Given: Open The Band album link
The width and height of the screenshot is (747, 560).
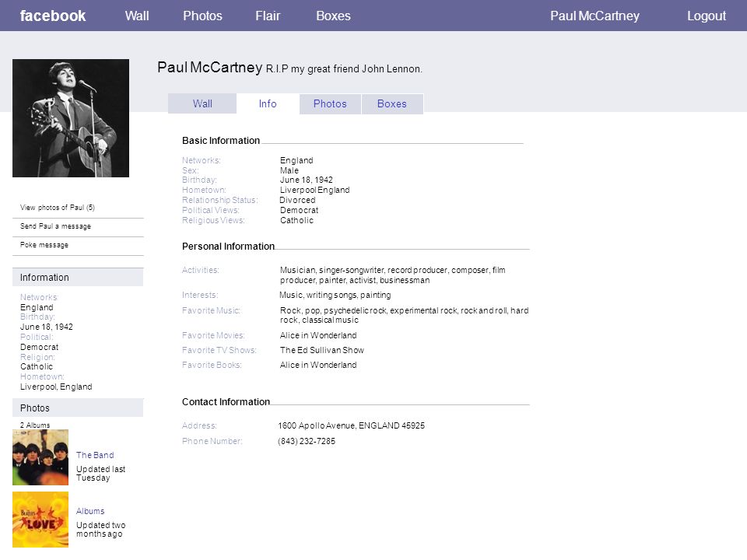Looking at the screenshot, I should (x=95, y=455).
